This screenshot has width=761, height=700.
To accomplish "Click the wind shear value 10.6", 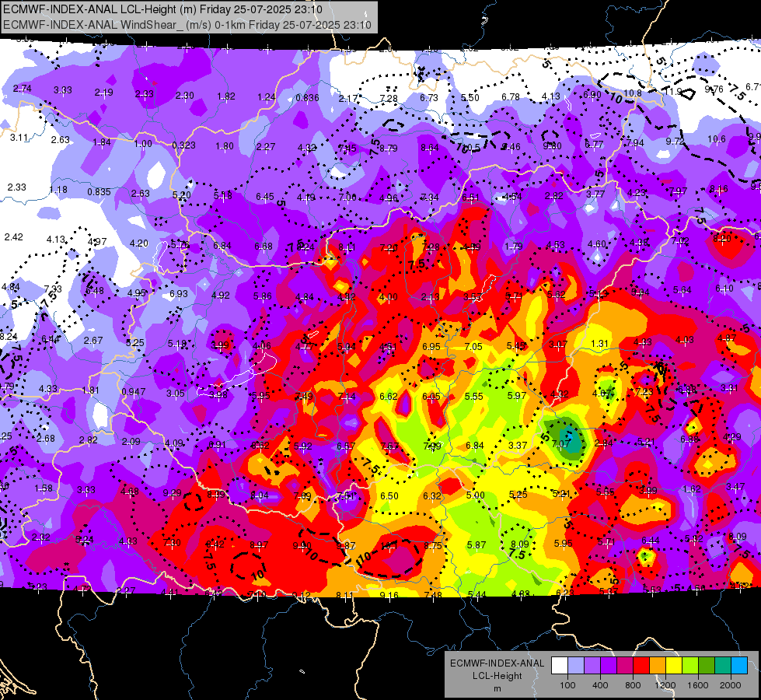I will 717,139.
